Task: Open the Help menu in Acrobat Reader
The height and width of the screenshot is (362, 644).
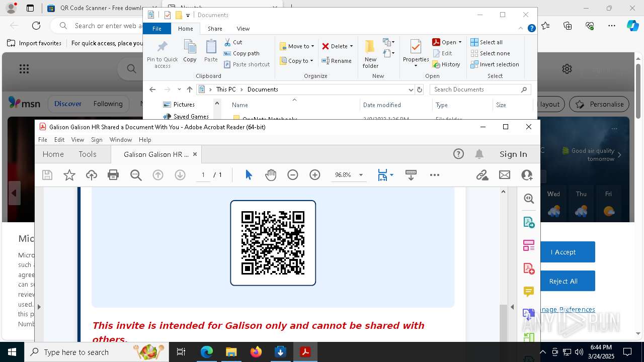Action: [145, 139]
